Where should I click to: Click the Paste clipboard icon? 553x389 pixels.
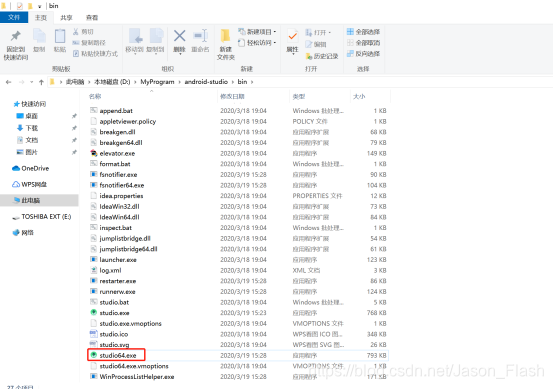tap(60, 36)
